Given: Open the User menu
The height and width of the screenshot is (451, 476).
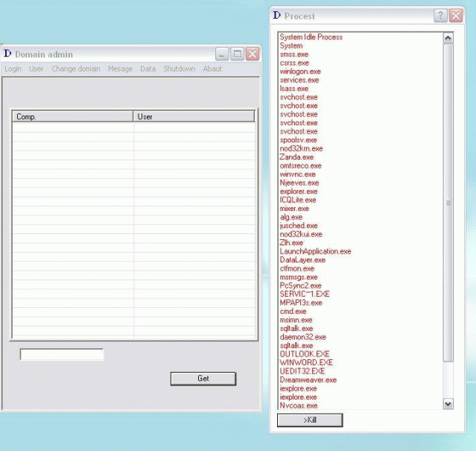Looking at the screenshot, I should click(x=36, y=69).
